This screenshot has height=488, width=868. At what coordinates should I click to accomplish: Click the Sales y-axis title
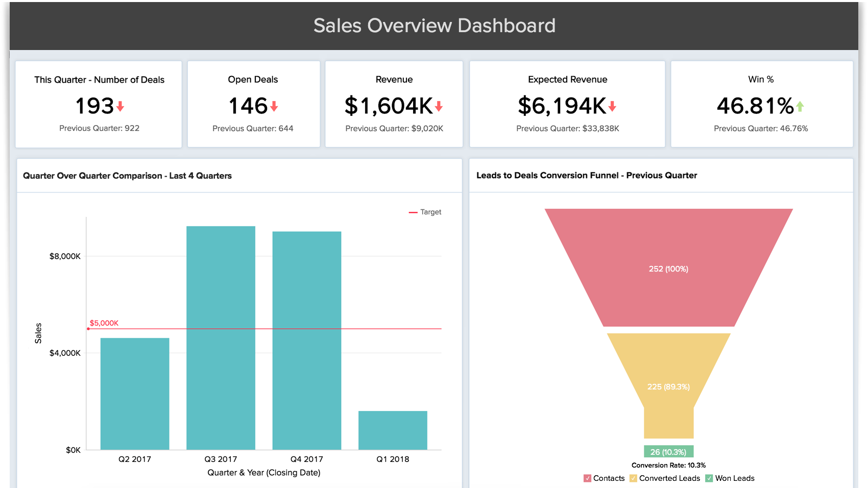38,333
